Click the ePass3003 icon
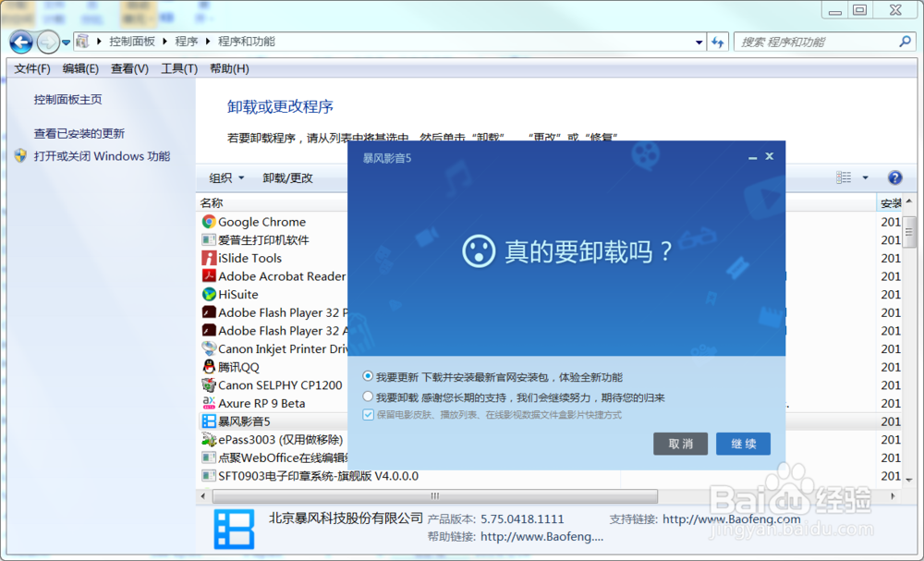Image resolution: width=924 pixels, height=561 pixels. pos(209,440)
